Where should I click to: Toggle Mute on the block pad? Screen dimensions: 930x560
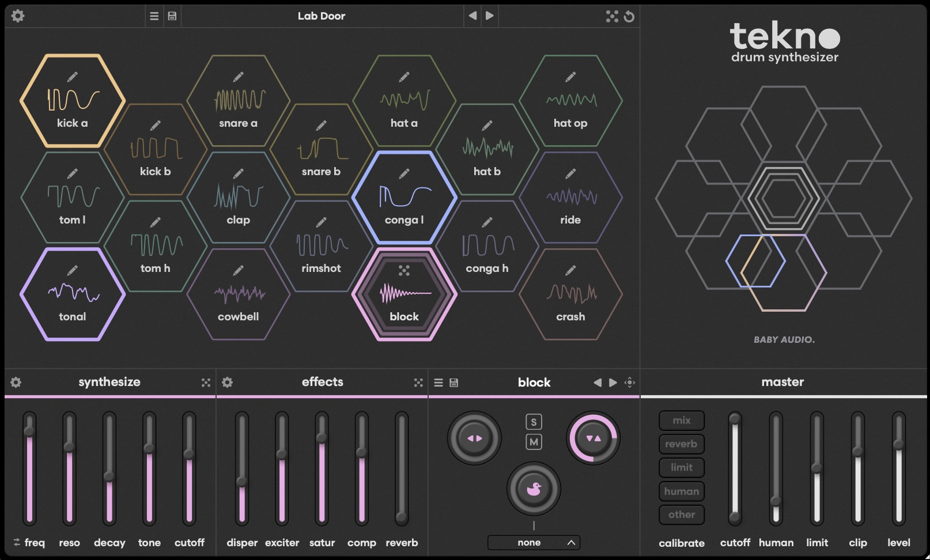point(533,442)
